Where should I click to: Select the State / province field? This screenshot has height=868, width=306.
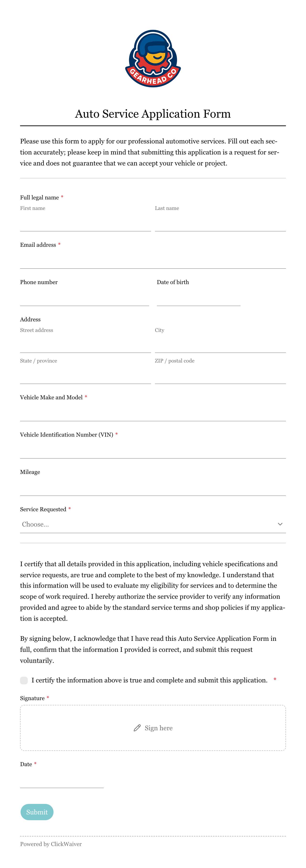tap(85, 375)
